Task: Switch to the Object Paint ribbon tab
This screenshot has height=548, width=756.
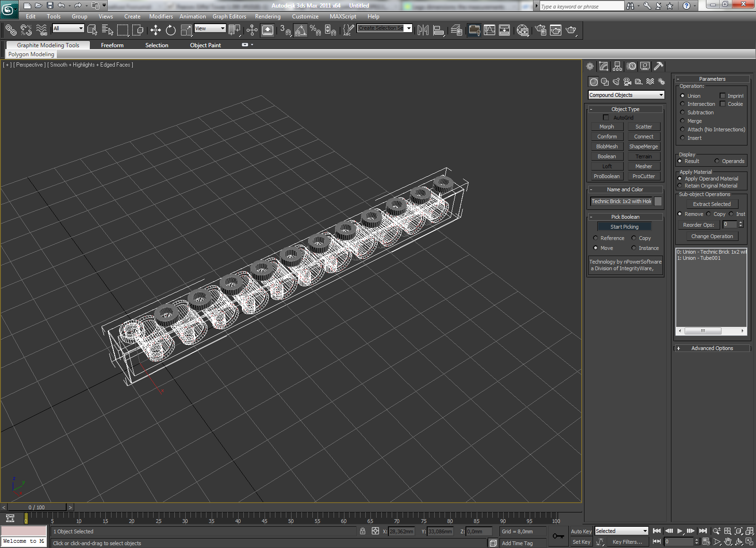Action: point(206,45)
